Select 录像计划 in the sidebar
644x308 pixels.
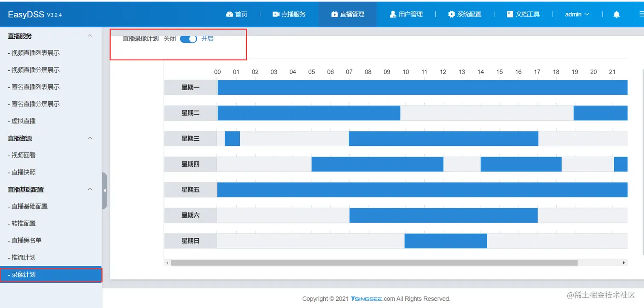coord(51,274)
